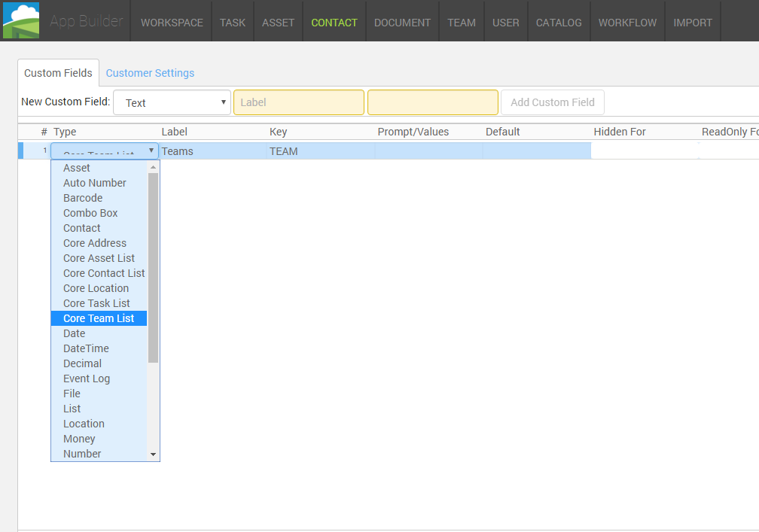This screenshot has width=759, height=532.
Task: Choose Money from the type list
Action: coord(79,439)
